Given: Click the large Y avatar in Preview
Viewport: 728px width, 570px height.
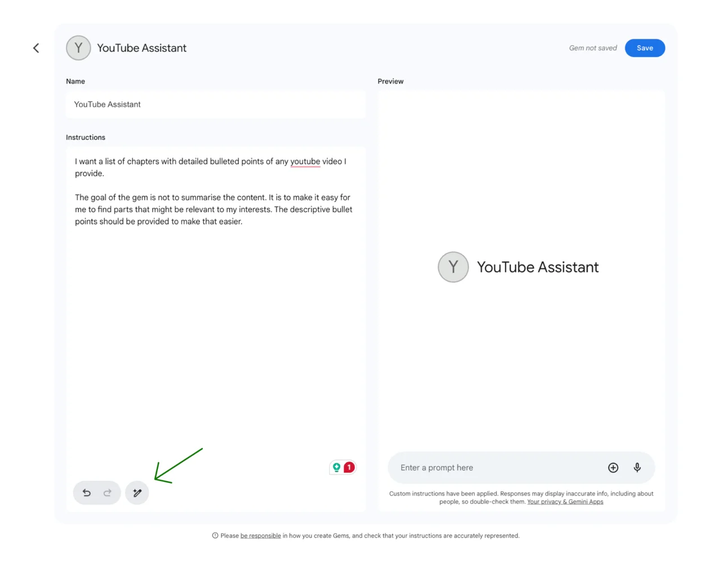Looking at the screenshot, I should click(x=453, y=267).
